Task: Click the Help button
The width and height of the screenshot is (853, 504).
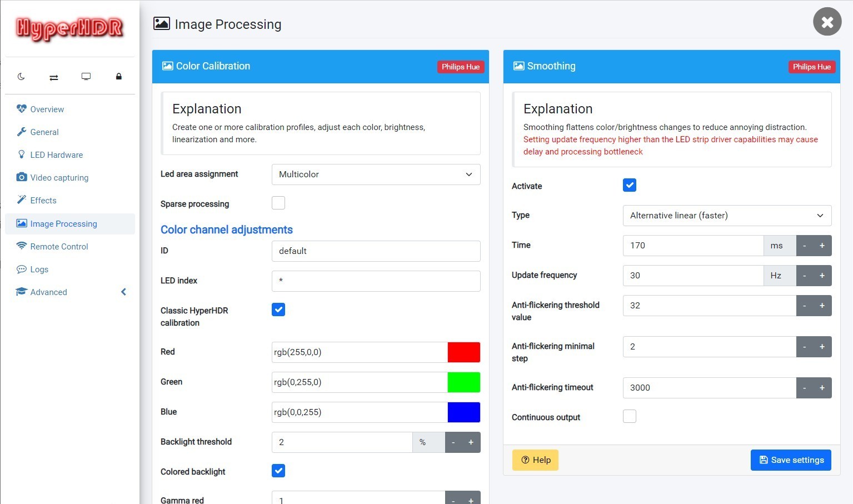Action: (x=535, y=460)
